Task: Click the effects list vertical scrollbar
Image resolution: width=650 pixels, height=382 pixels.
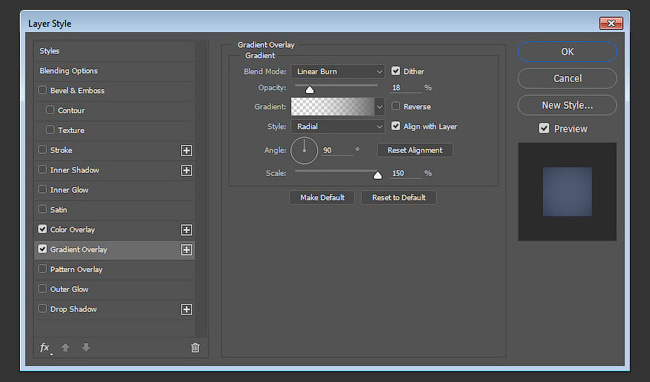Action: pyautogui.click(x=201, y=189)
